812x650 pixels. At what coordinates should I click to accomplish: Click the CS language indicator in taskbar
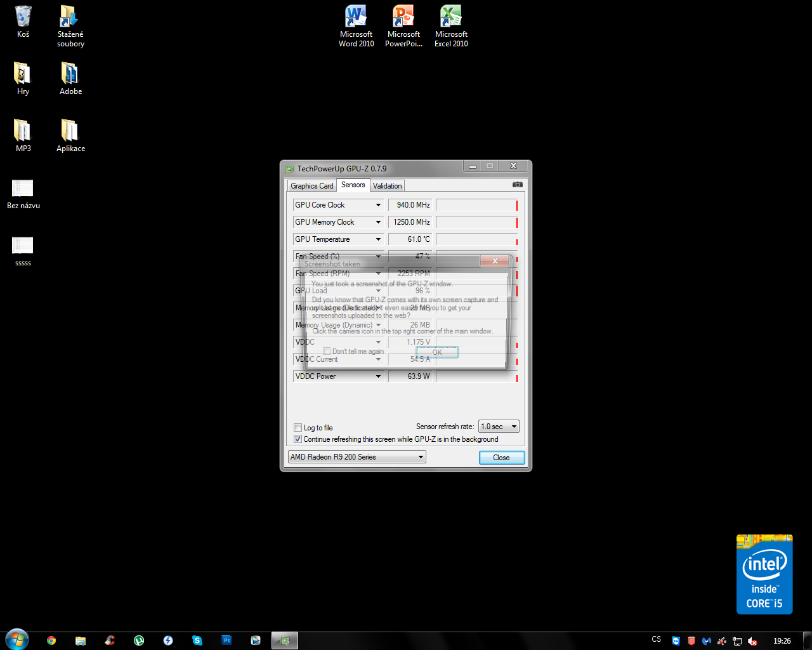(657, 640)
